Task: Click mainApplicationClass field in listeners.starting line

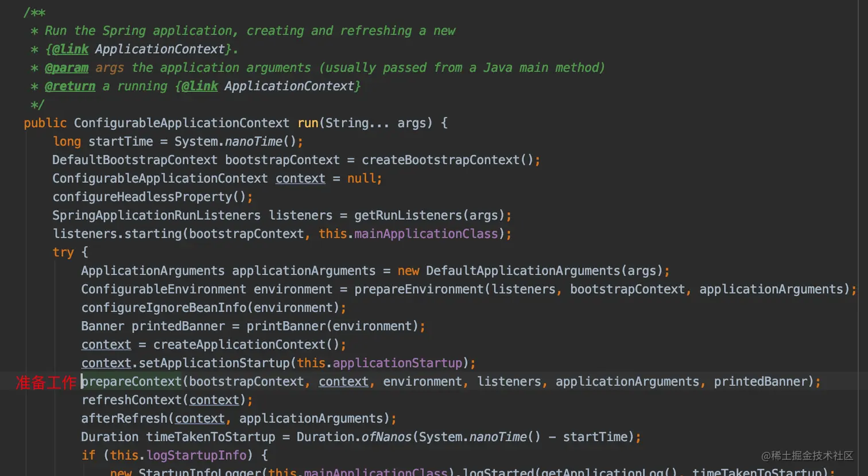Action: click(426, 233)
